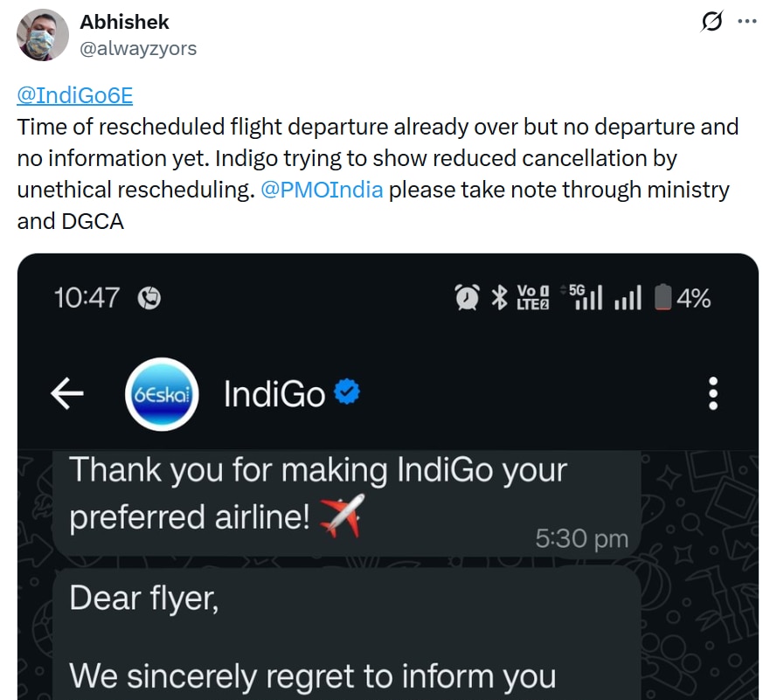Open the chat's vertical three-dot menu
The image size is (763, 700).
click(713, 394)
